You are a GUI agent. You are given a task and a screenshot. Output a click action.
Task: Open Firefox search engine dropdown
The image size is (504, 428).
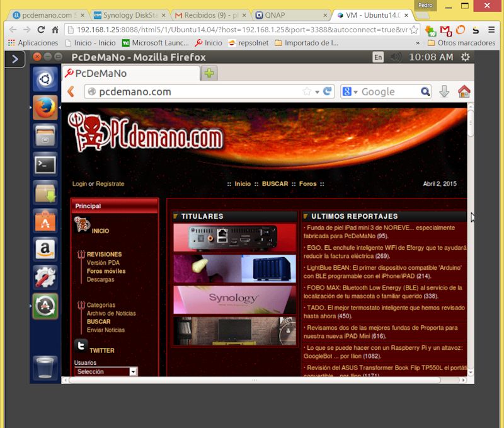point(355,92)
